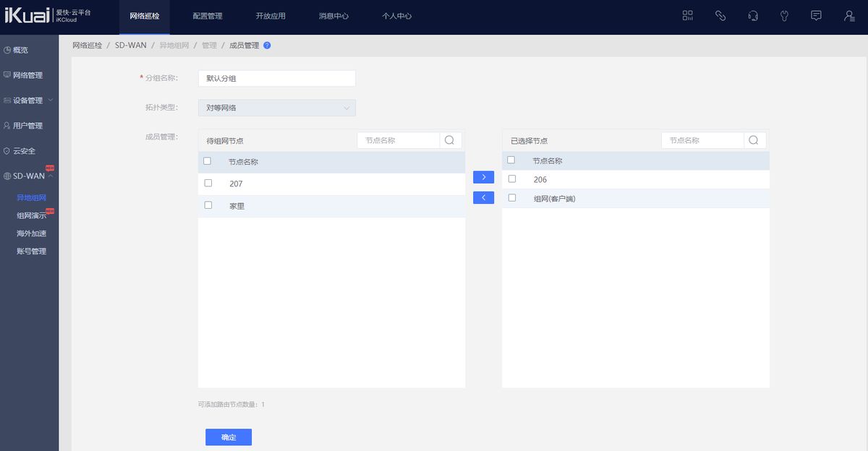Click the node name 206

point(540,179)
